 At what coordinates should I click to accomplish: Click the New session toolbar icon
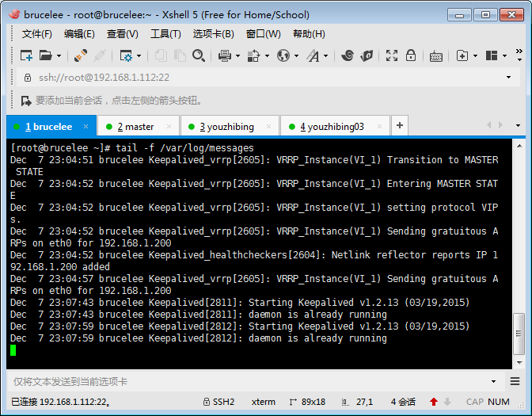click(x=26, y=55)
